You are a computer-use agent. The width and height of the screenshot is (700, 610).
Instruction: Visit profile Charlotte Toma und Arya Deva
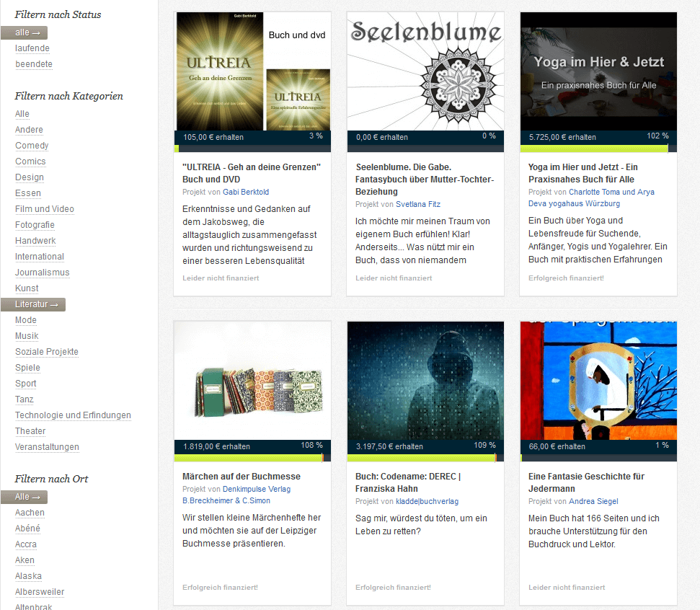[592, 198]
